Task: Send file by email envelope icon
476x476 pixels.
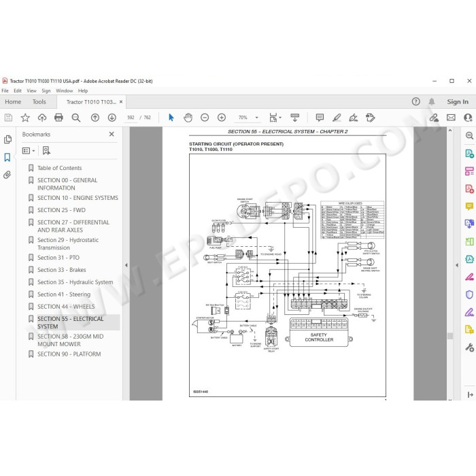Action: (x=451, y=118)
